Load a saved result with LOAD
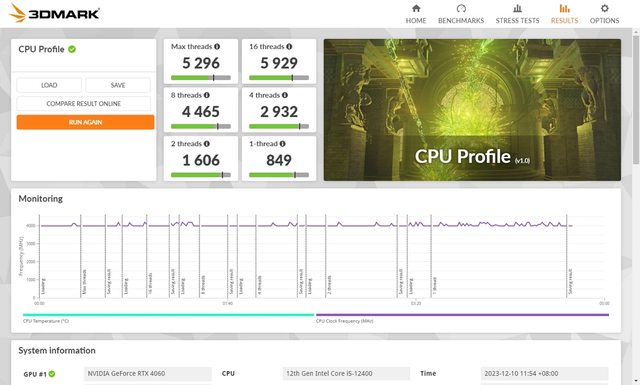This screenshot has height=385, width=640. point(49,85)
